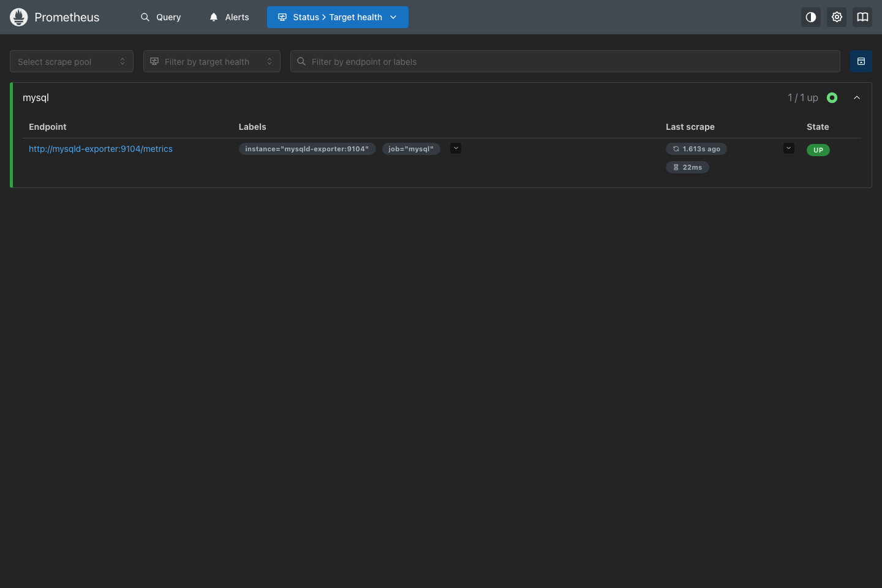This screenshot has height=588, width=882.
Task: Click the Labels column header
Action: [x=252, y=127]
